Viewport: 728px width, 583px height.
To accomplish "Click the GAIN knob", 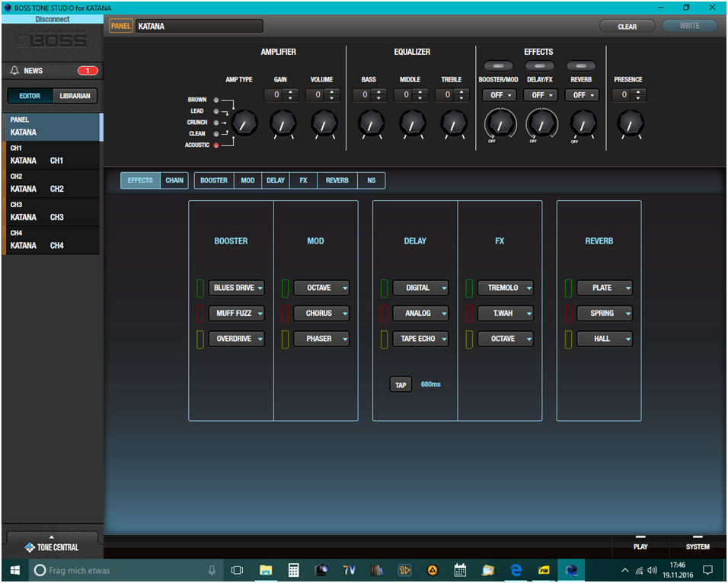I will tap(283, 123).
